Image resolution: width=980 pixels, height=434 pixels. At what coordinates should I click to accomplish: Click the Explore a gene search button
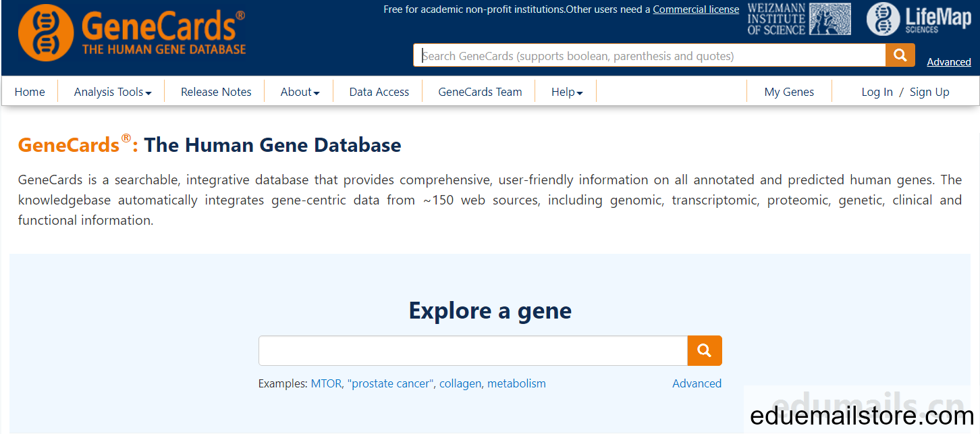pos(705,350)
